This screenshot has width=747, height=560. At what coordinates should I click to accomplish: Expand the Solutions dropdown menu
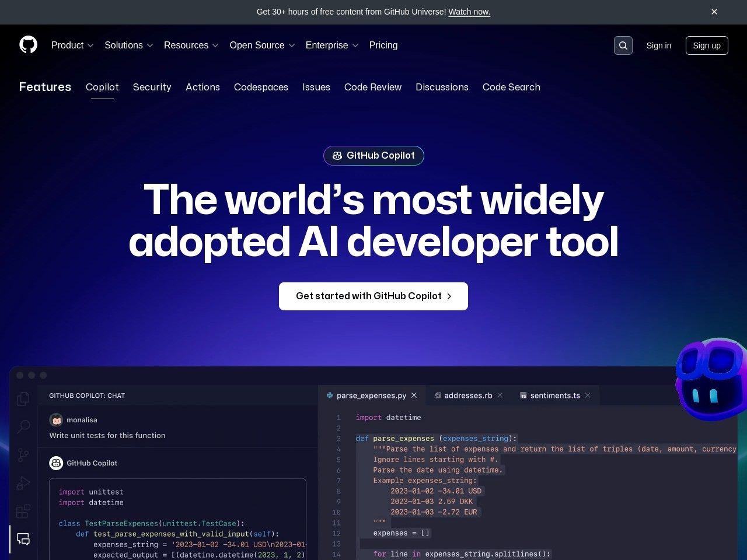tap(129, 45)
